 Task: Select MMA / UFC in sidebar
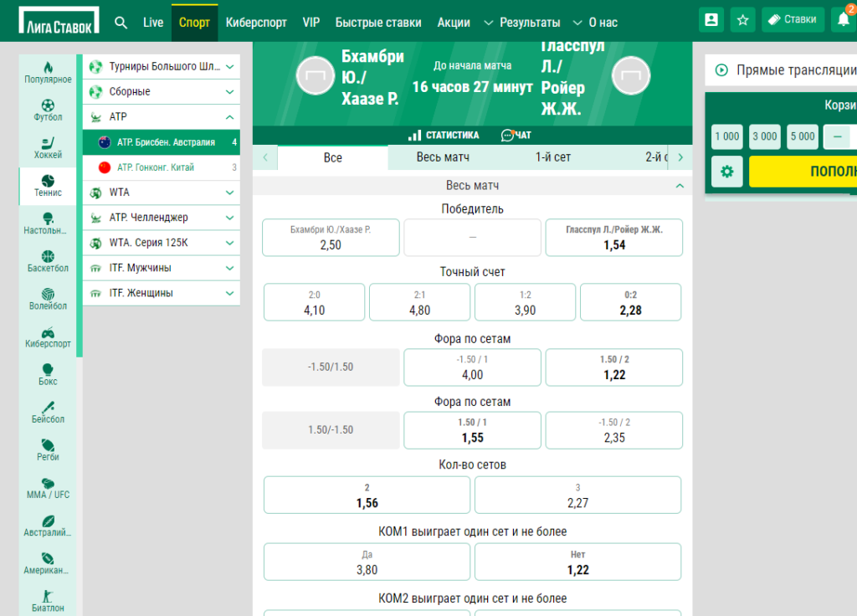48,488
